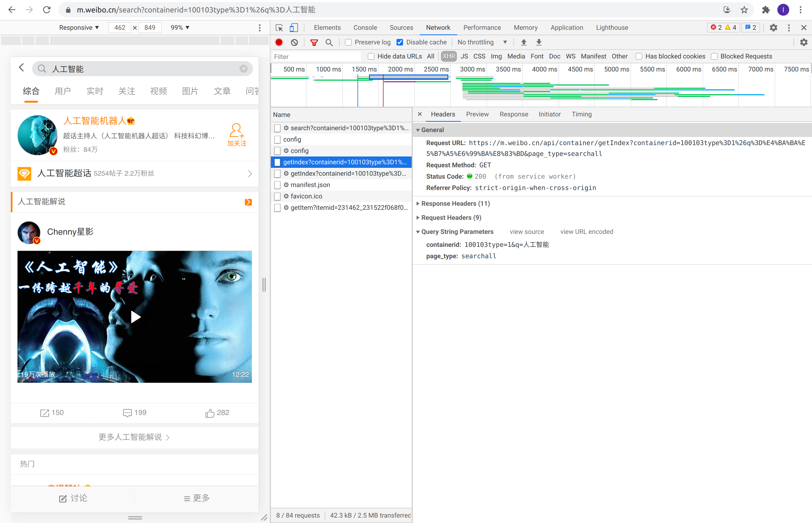812x523 pixels.
Task: Open the Responsive device dropdown
Action: (79, 28)
